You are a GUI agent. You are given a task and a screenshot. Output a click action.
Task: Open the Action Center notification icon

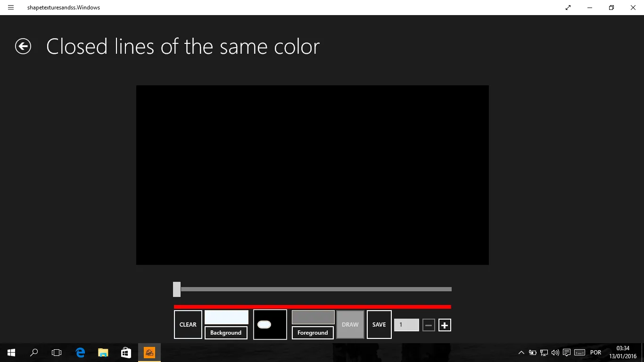[567, 352]
